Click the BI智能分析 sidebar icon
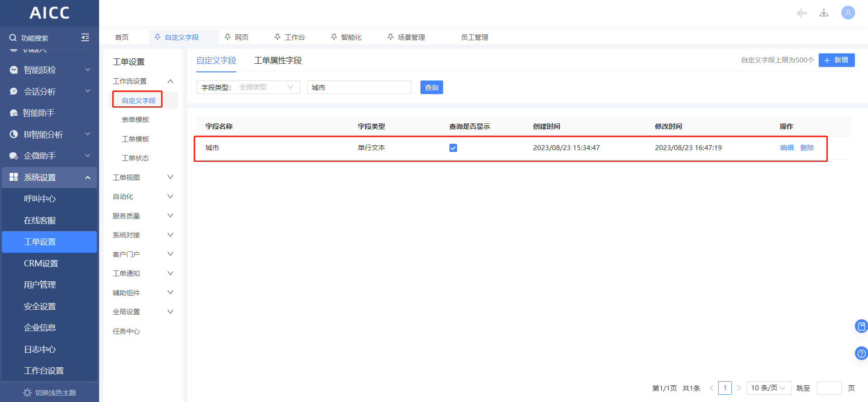Viewport: 868px width, 402px height. point(14,134)
